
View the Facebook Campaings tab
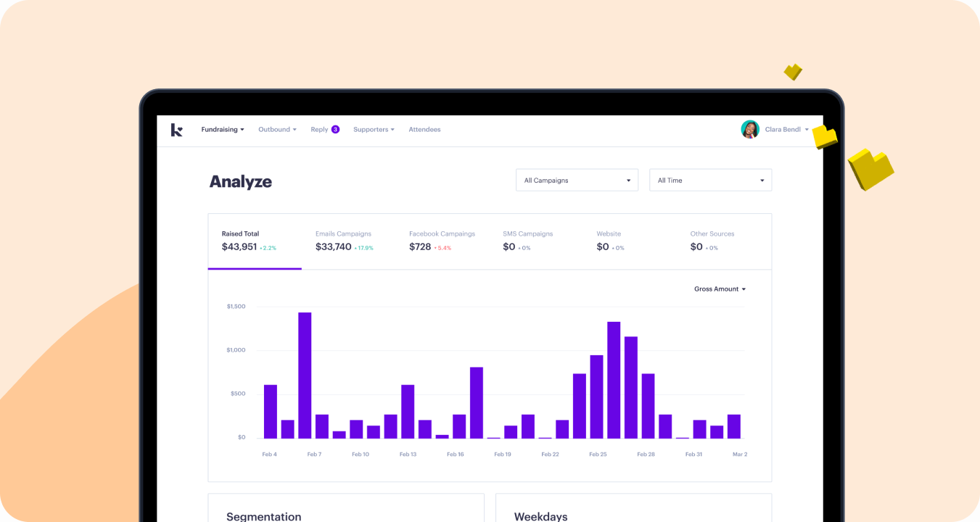[x=442, y=241]
